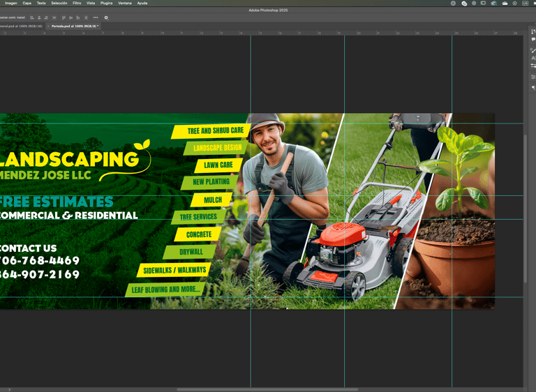Open the Vista menu
Image resolution: width=536 pixels, height=392 pixels.
[91, 3]
